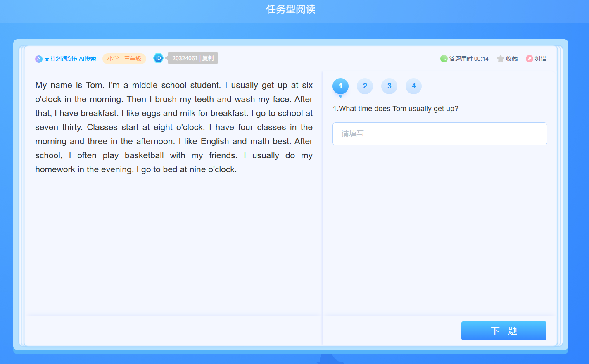
Task: Click the small triangle under question 1
Action: 340,97
